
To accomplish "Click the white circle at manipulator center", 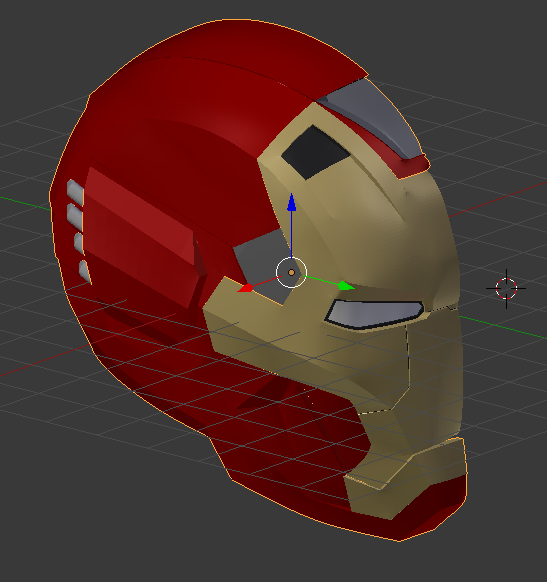I will (x=291, y=272).
